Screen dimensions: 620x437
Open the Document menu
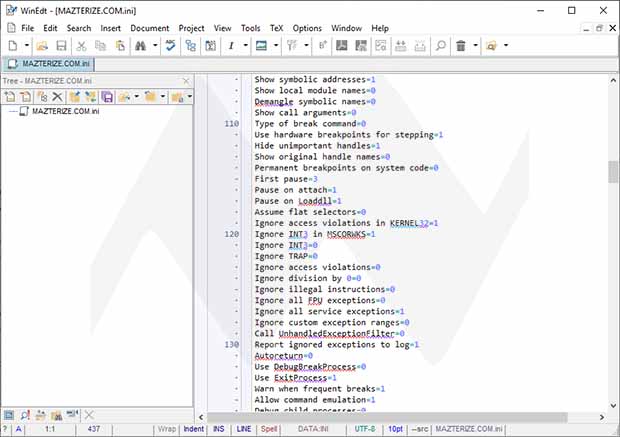coord(149,28)
